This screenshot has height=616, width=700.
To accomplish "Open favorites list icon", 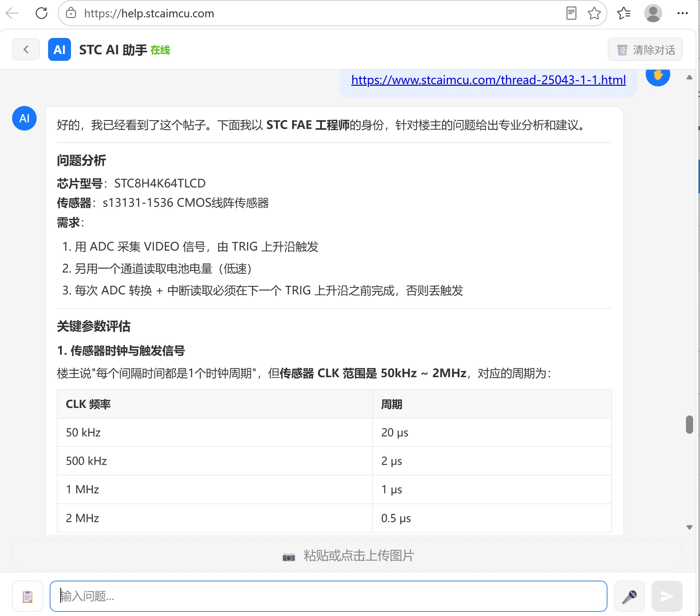I will (624, 13).
